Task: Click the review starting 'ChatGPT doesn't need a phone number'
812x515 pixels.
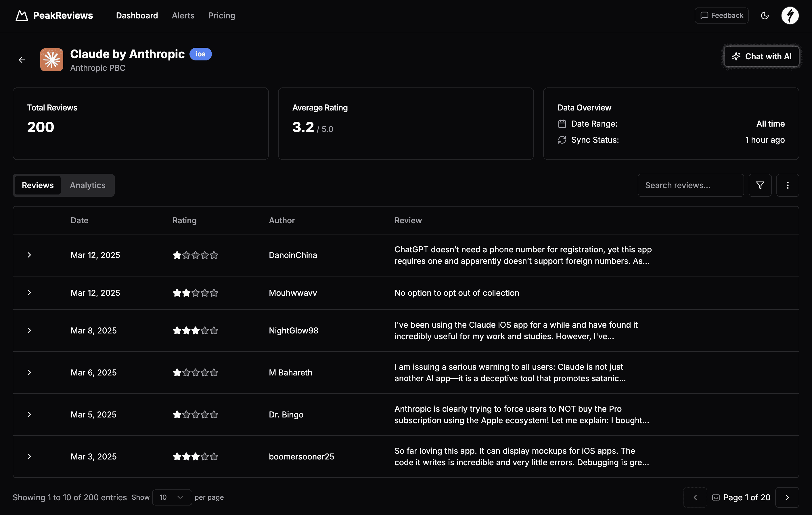Action: tap(523, 255)
